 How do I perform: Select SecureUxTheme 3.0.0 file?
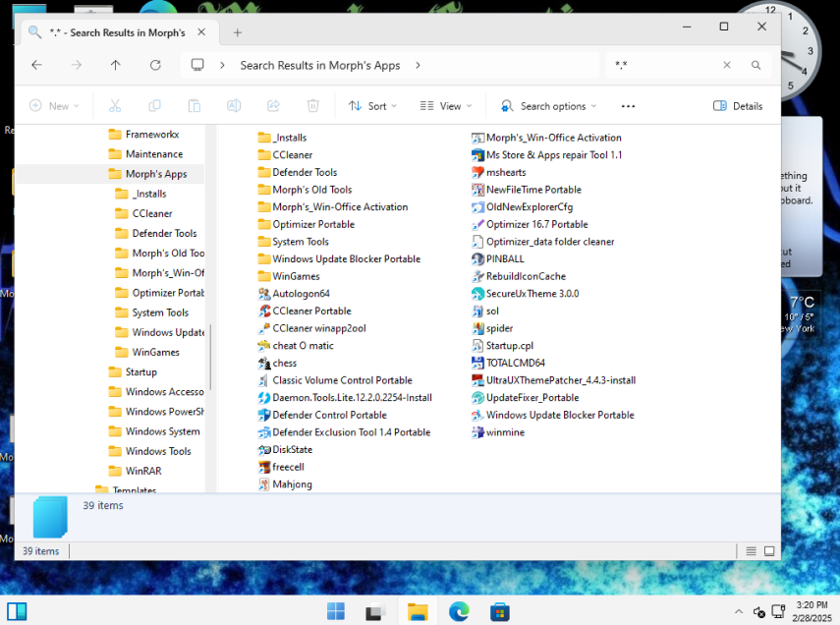tap(526, 294)
